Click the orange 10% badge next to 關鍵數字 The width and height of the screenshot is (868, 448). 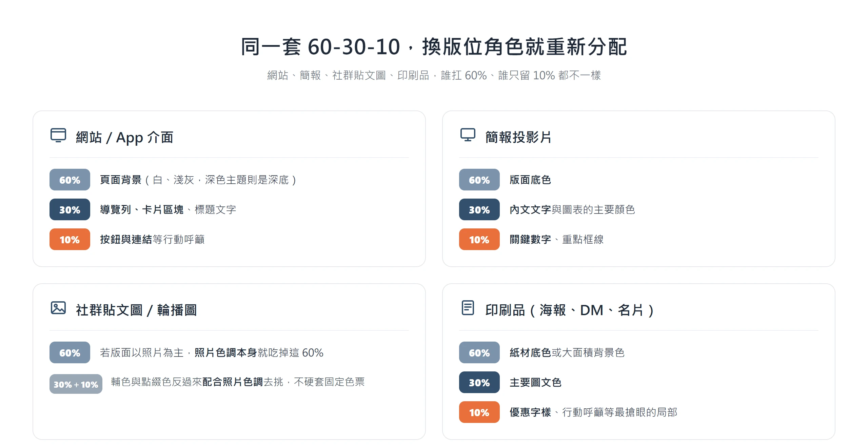pos(479,239)
